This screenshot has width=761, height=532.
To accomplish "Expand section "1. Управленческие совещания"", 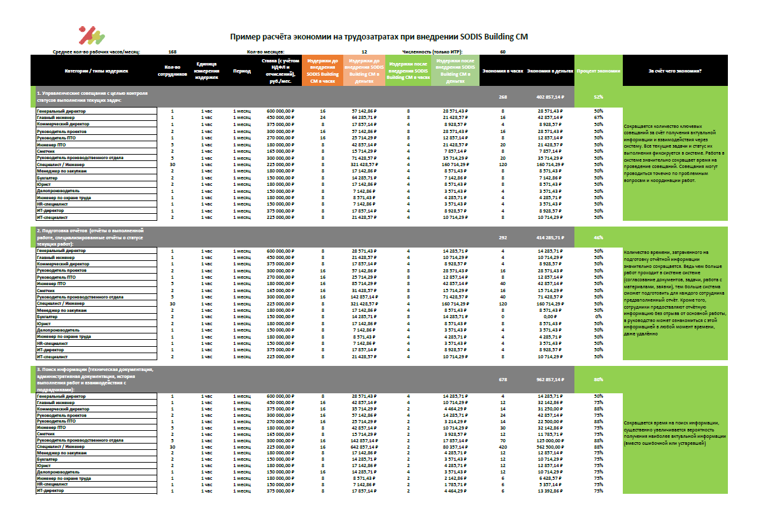I will pos(93,97).
